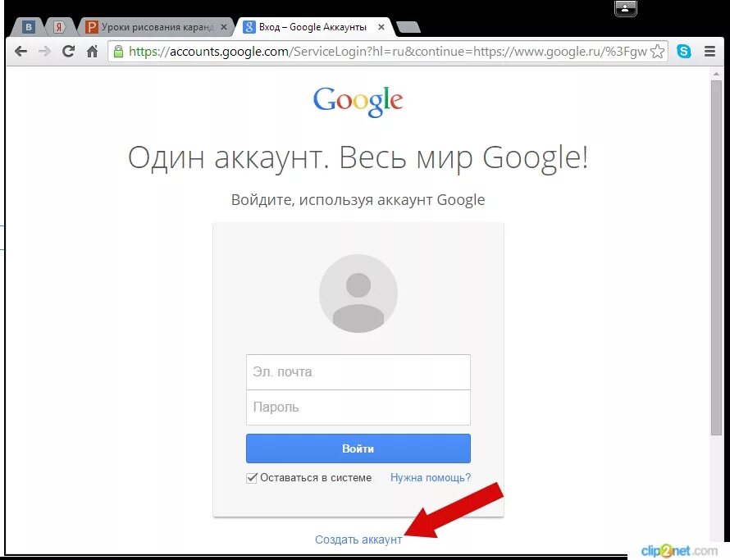Viewport: 730px width, 560px height.
Task: Bookmark the page via the star icon
Action: (x=658, y=51)
